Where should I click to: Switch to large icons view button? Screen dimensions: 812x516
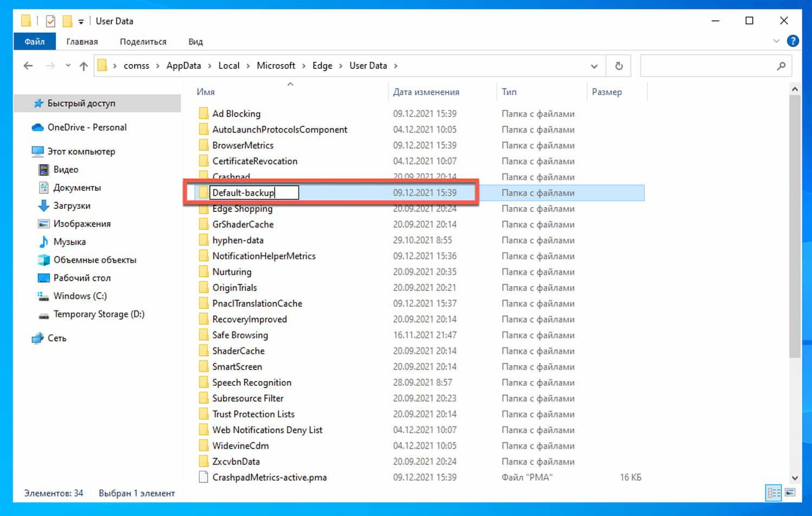point(790,493)
